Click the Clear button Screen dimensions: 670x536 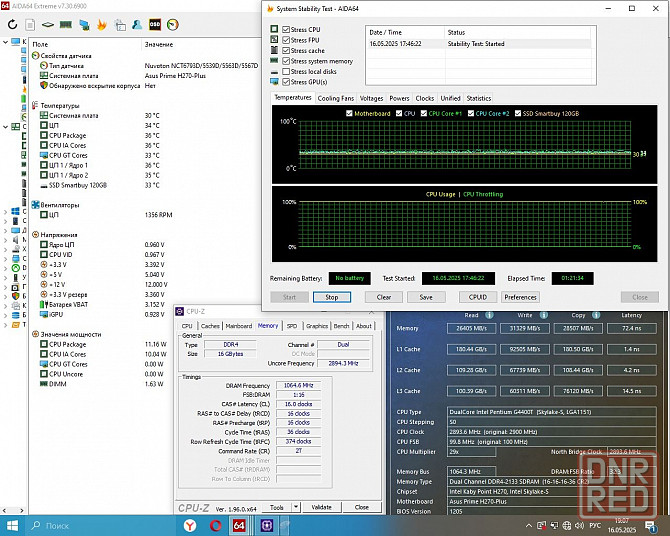pos(384,297)
